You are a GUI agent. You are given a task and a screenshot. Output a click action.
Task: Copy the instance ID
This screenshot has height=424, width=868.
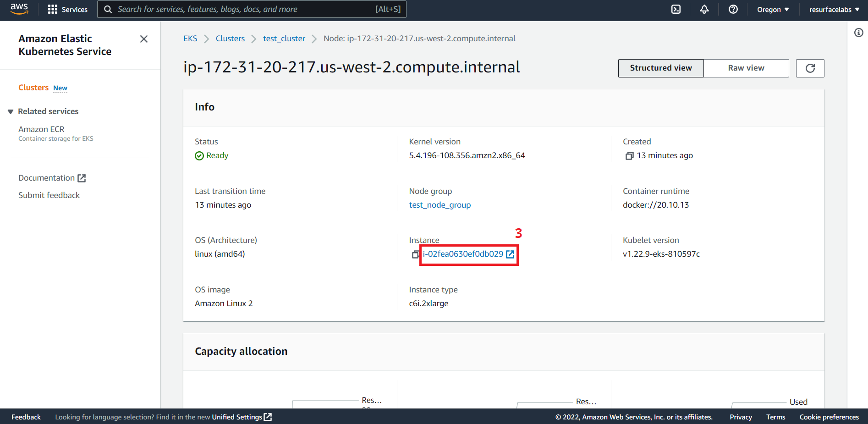pos(416,254)
